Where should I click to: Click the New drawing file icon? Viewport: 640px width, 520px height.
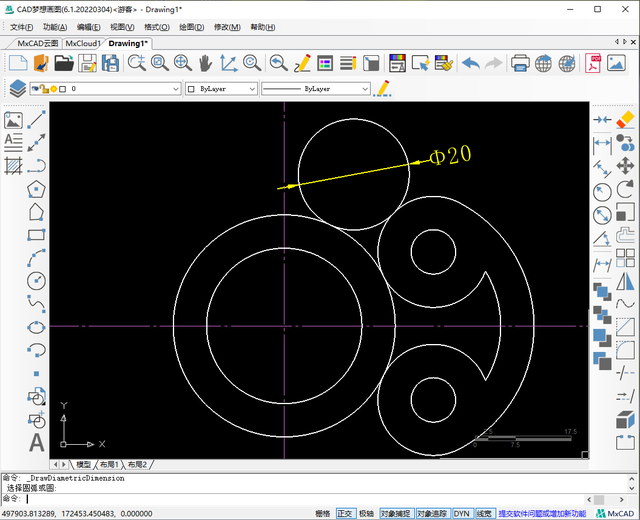[x=17, y=63]
